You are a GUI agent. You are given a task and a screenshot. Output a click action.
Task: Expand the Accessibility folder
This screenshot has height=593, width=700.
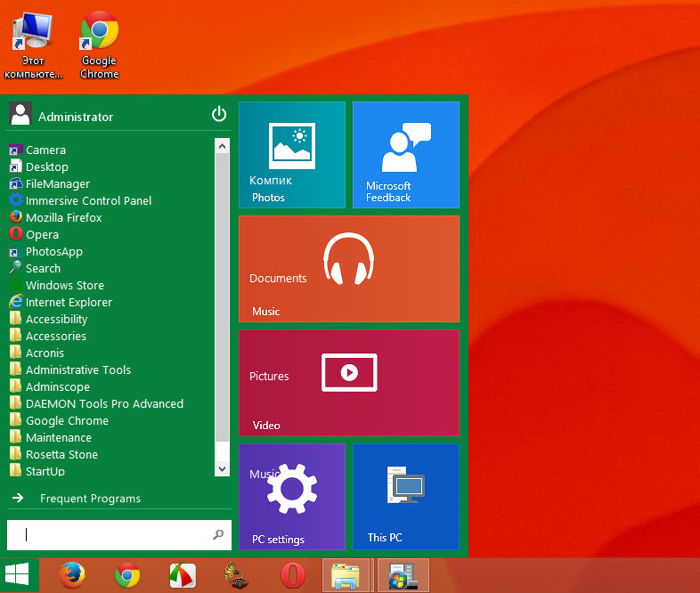tap(48, 320)
